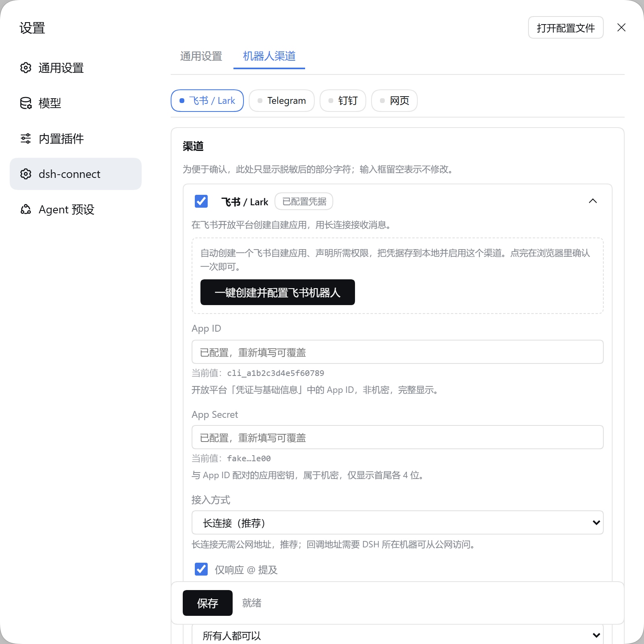Open the 所有人都可以 dropdown

(x=398, y=635)
